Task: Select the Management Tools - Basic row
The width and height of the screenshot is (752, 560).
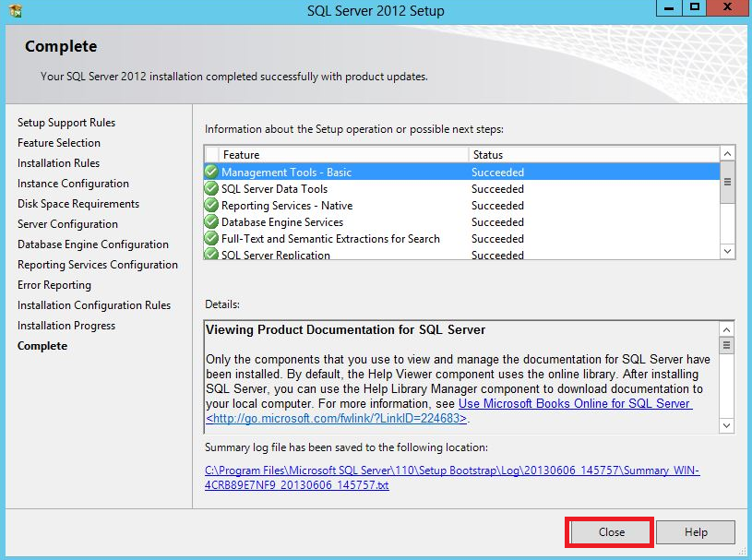Action: [462, 172]
